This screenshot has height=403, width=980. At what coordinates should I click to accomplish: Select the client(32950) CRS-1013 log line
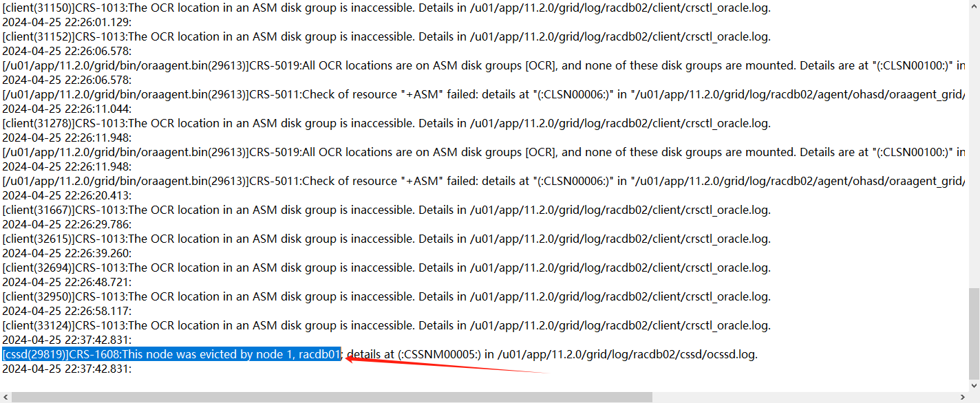point(386,296)
